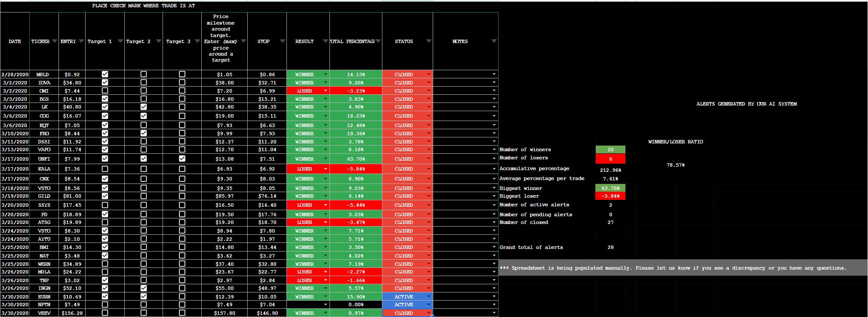Image resolution: width=868 pixels, height=317 pixels.
Task: Select the VEEV ticker cell
Action: pyautogui.click(x=44, y=313)
